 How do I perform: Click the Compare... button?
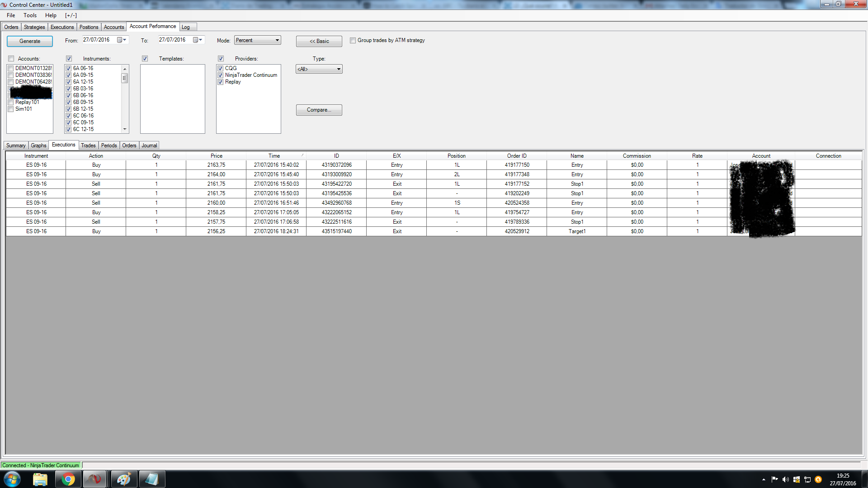pos(319,110)
